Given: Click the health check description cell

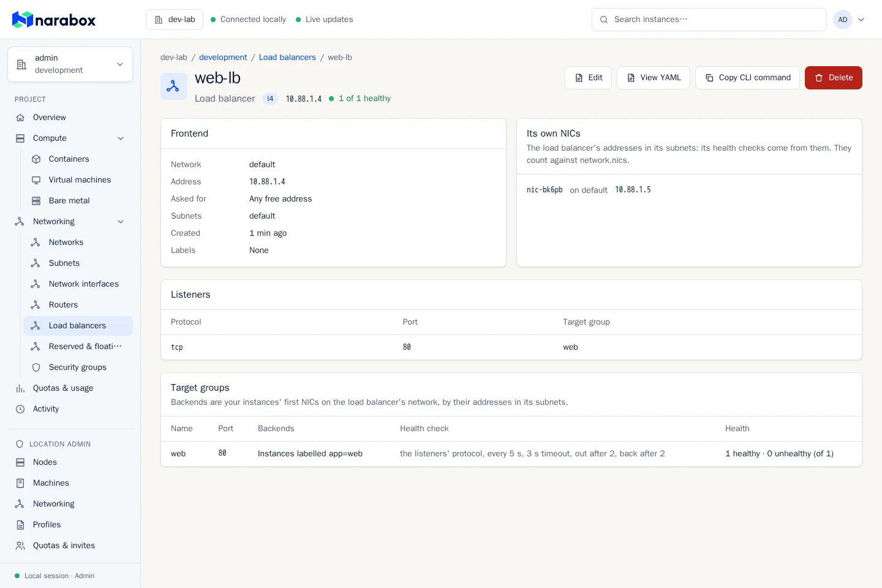Looking at the screenshot, I should (532, 454).
